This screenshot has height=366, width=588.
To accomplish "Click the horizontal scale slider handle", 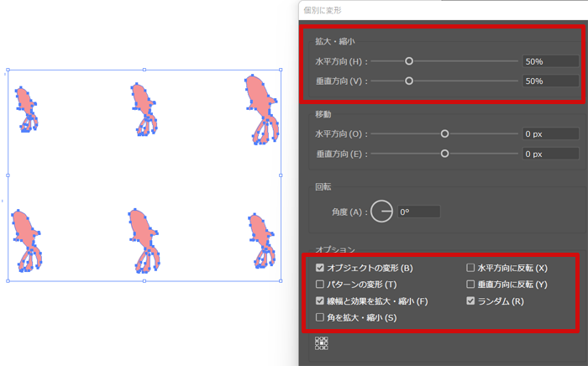I will point(409,61).
